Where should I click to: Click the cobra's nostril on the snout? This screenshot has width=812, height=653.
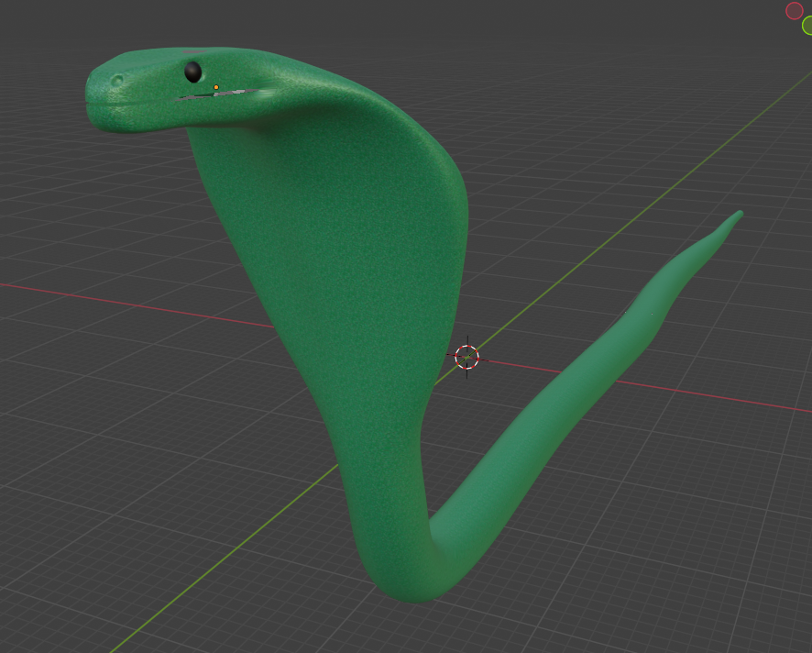[117, 82]
